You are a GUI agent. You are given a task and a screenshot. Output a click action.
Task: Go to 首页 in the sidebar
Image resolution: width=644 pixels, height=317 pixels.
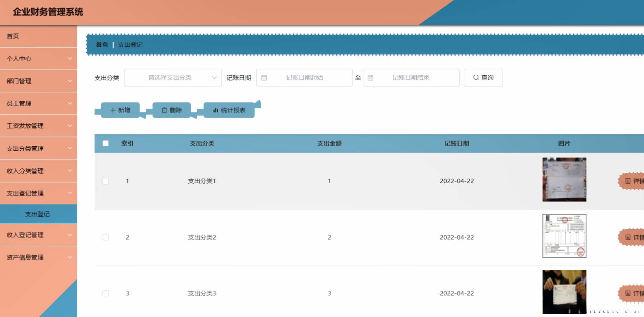[x=39, y=36]
